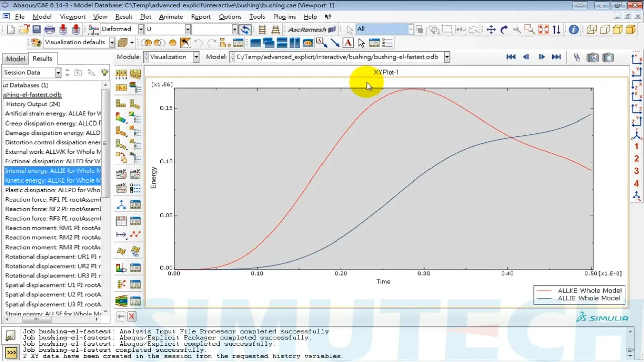Open the Query information tool
Viewport: 644px width, 362px height.
574,30
